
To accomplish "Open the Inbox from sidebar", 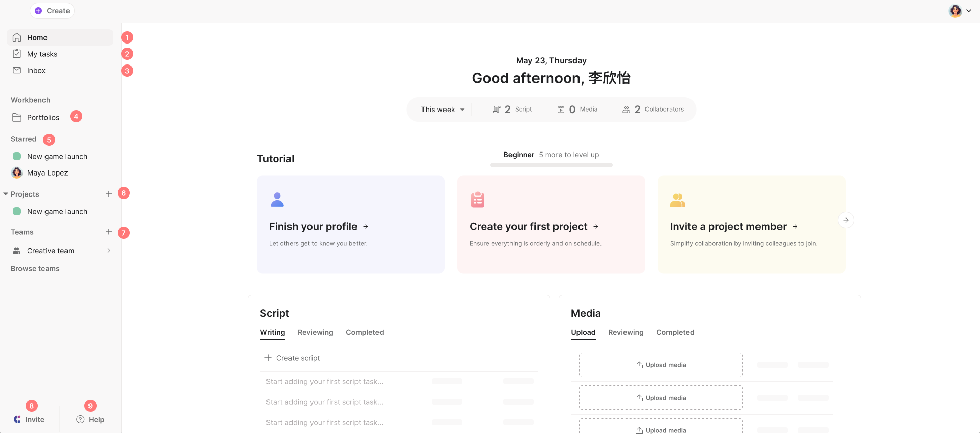I will click(36, 71).
